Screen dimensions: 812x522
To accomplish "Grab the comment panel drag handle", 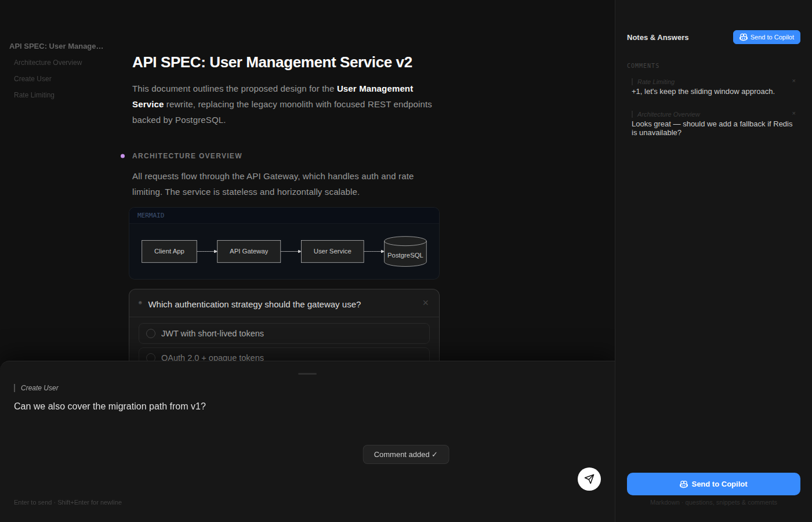I will pos(307,374).
